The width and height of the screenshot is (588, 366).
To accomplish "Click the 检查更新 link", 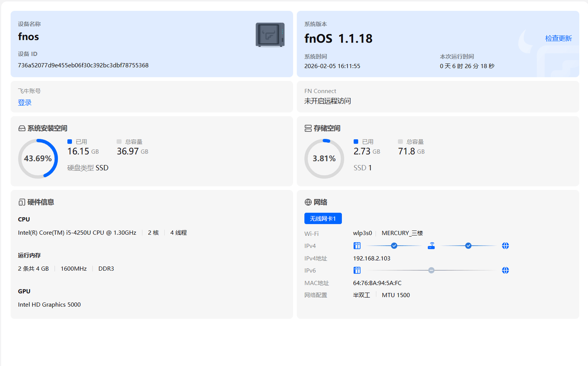I will click(x=558, y=38).
